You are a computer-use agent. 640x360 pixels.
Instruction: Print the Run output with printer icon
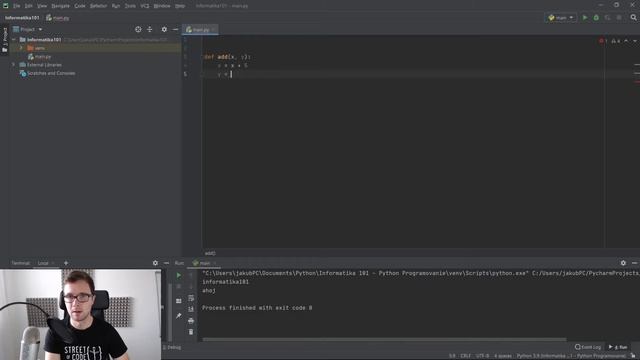191,321
